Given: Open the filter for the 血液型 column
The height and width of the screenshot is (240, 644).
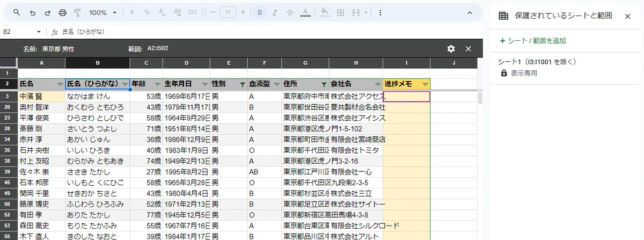Looking at the screenshot, I should click(277, 85).
